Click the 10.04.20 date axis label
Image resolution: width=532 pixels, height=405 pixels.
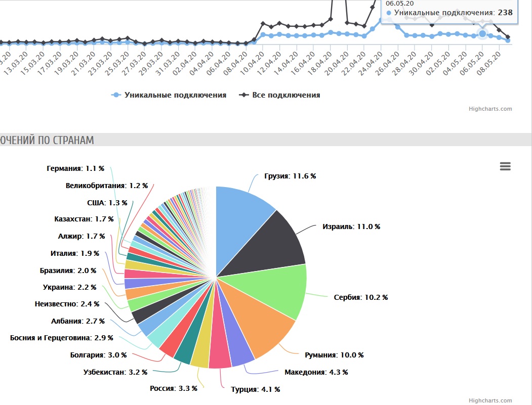coord(252,63)
